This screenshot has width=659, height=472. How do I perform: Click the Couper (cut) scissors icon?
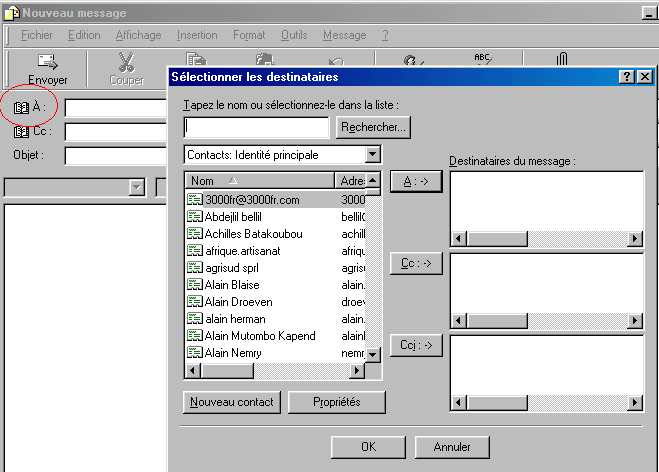(126, 62)
